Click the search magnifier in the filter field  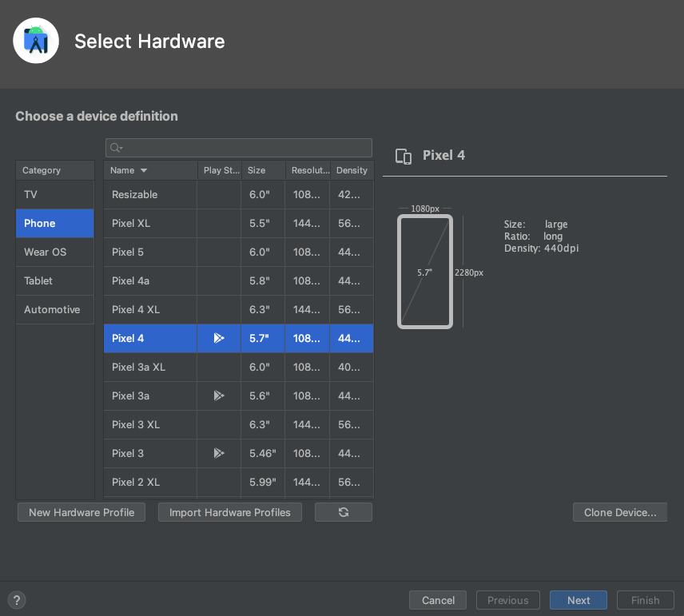coord(114,147)
